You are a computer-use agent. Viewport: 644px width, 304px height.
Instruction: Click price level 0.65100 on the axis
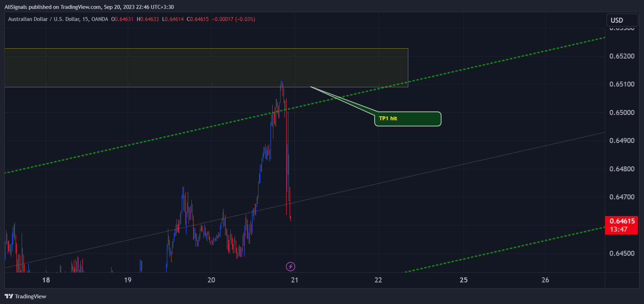click(622, 84)
